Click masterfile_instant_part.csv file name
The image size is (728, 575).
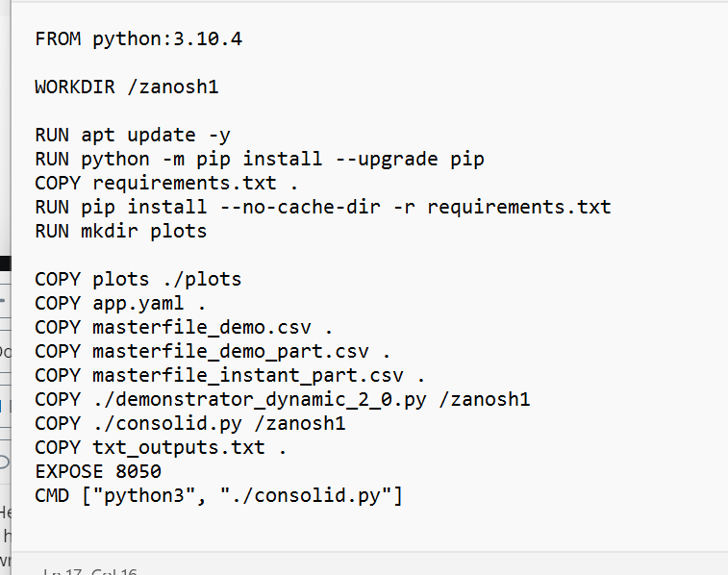247,376
